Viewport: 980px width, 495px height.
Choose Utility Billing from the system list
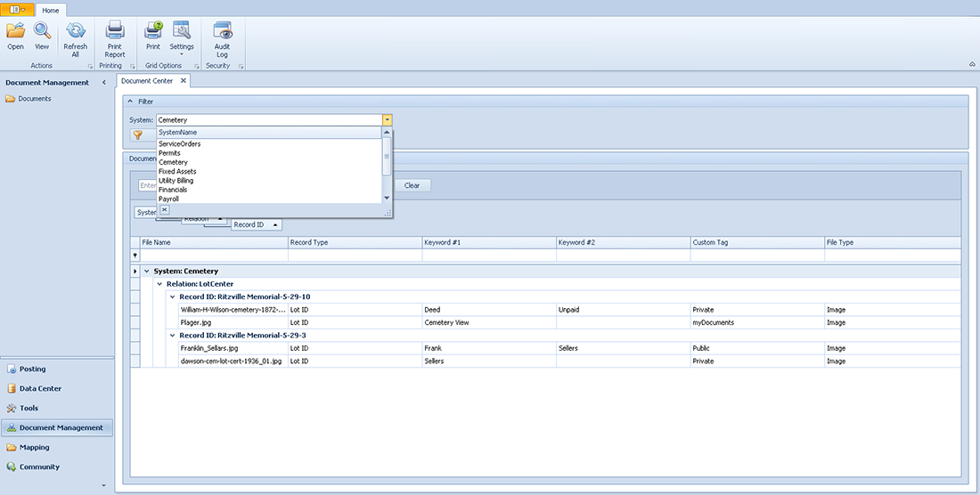click(x=269, y=181)
